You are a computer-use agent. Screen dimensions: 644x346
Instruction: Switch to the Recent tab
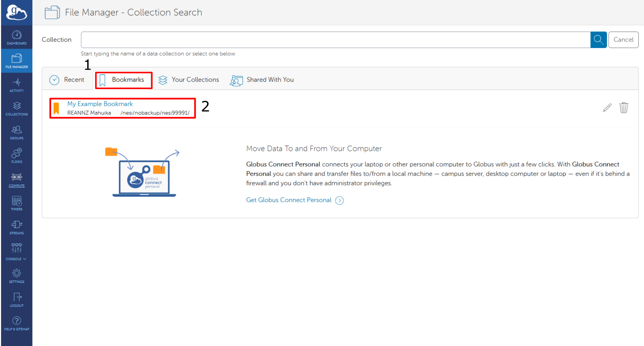coord(67,80)
